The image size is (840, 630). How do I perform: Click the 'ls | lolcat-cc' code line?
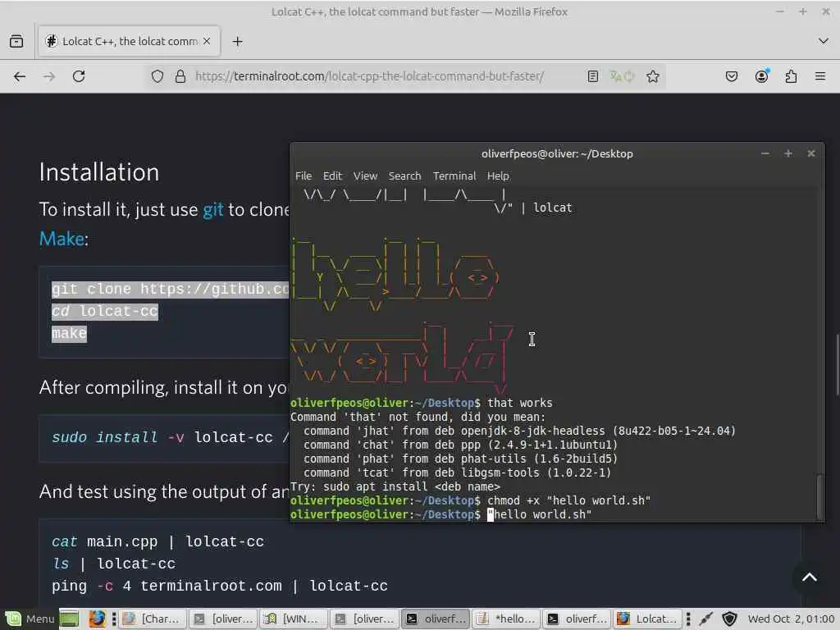(x=113, y=564)
